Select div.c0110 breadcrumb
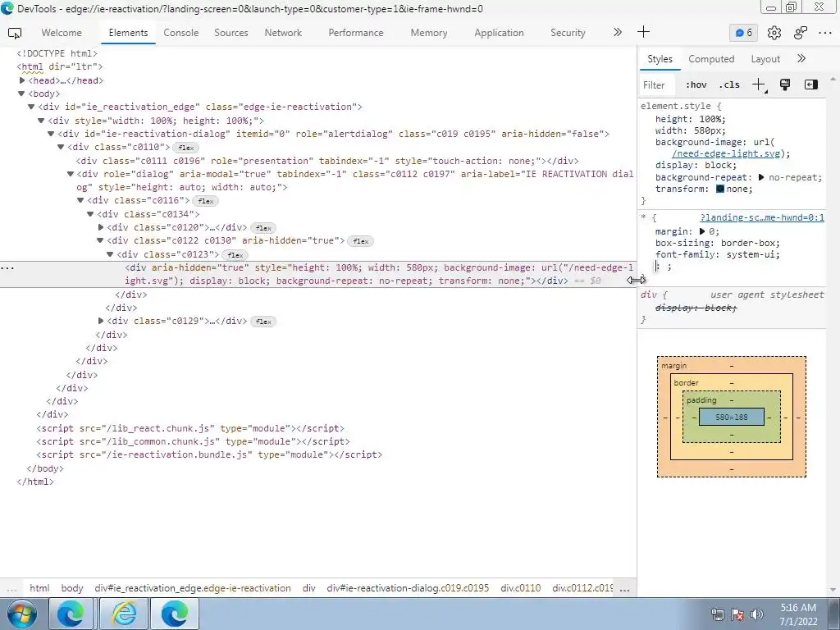The width and height of the screenshot is (840, 630). [521, 588]
